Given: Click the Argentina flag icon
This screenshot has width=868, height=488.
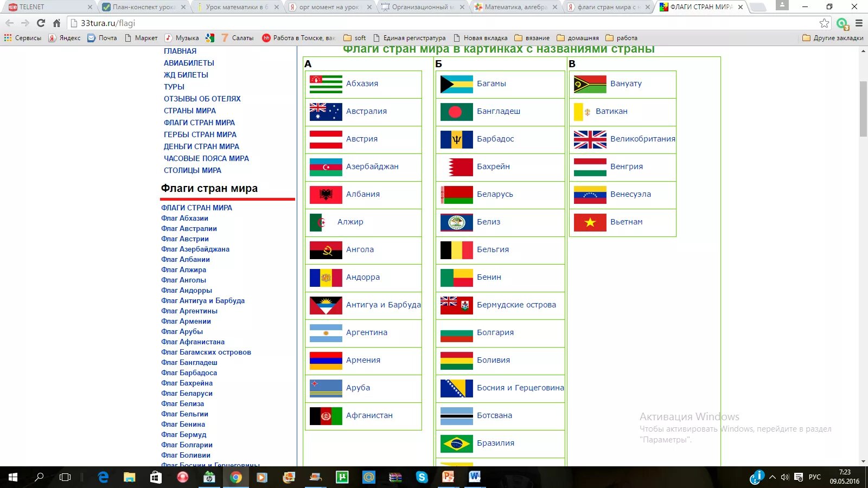Looking at the screenshot, I should [325, 333].
